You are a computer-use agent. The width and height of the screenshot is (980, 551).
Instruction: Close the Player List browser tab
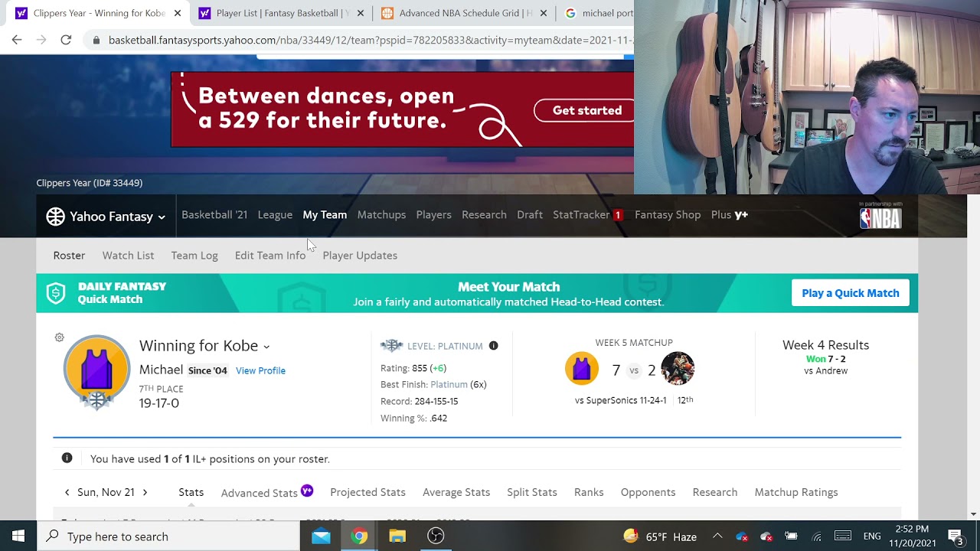point(361,13)
